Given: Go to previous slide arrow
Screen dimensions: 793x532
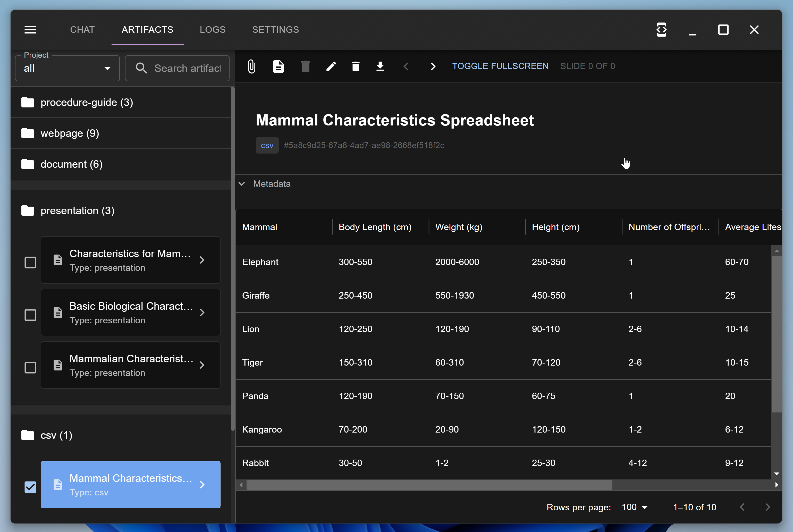Looking at the screenshot, I should point(406,66).
